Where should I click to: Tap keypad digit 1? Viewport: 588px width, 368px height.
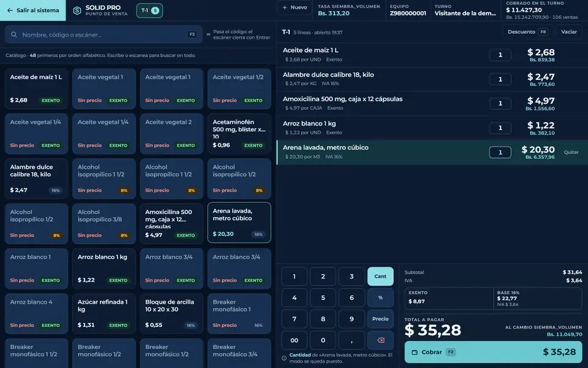[x=295, y=277]
